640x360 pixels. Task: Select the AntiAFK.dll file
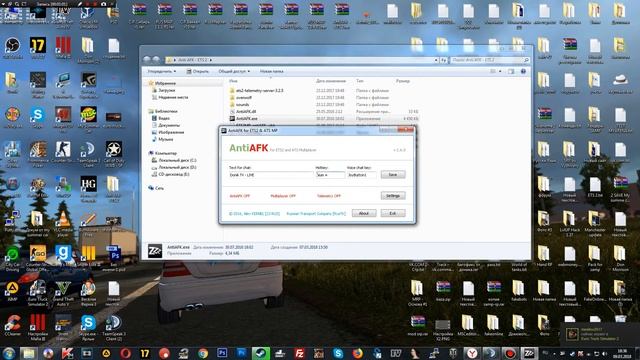tap(242, 111)
